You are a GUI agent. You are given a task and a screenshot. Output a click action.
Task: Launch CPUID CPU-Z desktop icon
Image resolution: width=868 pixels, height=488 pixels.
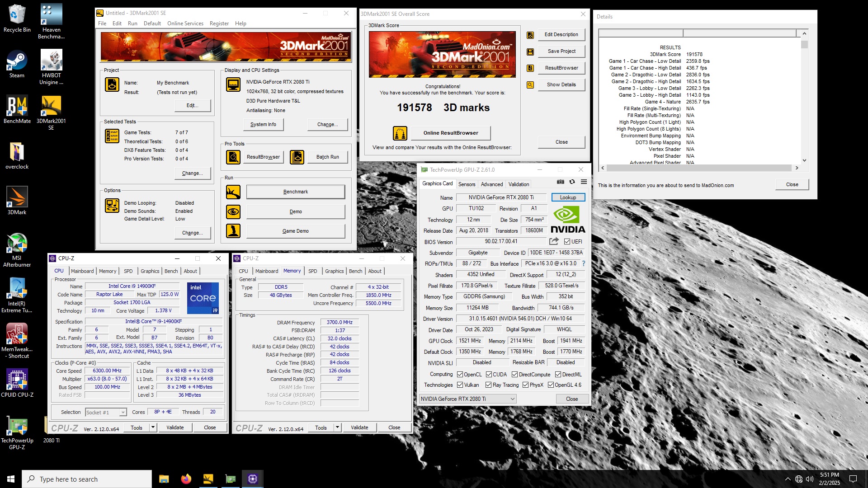(17, 383)
